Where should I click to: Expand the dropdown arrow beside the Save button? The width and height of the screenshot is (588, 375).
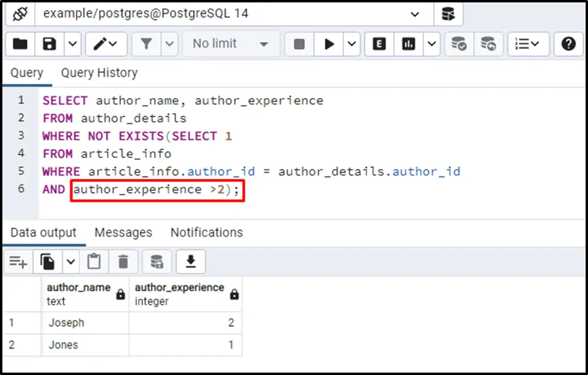point(72,44)
